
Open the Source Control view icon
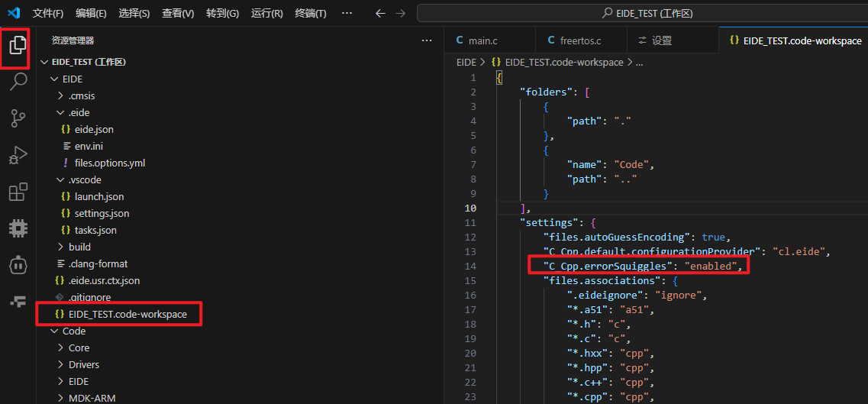(18, 118)
